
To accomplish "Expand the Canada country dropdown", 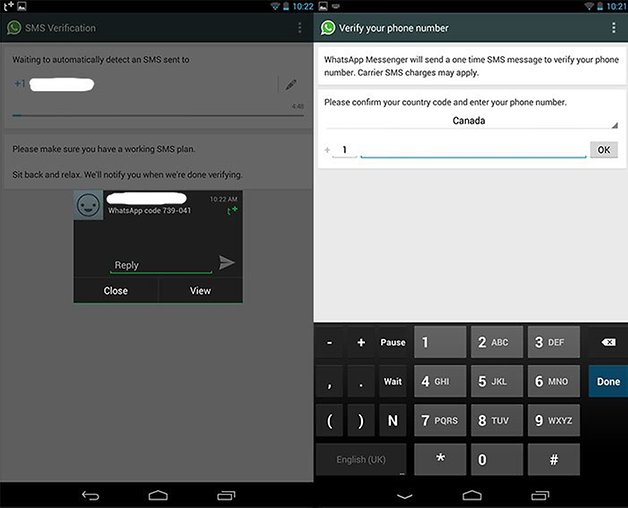I will point(470,121).
